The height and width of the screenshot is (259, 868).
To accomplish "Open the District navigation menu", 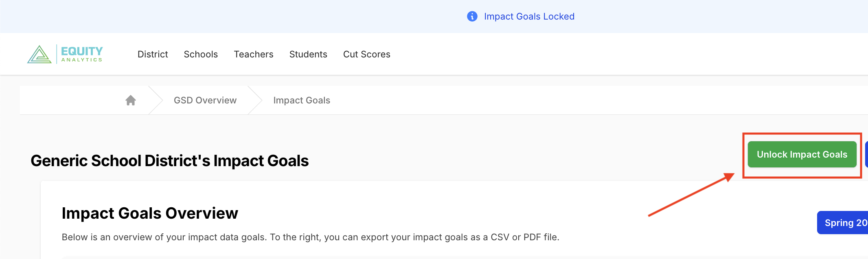I will (x=152, y=54).
